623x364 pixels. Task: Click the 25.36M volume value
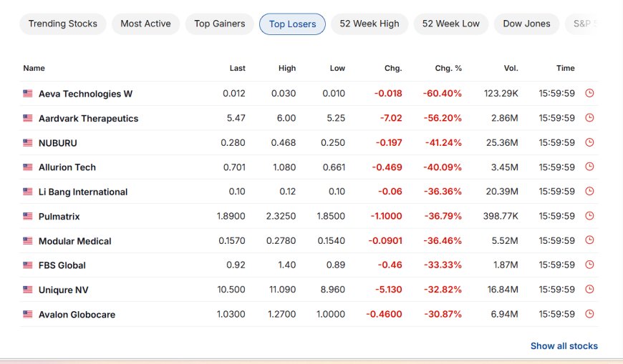click(x=502, y=143)
